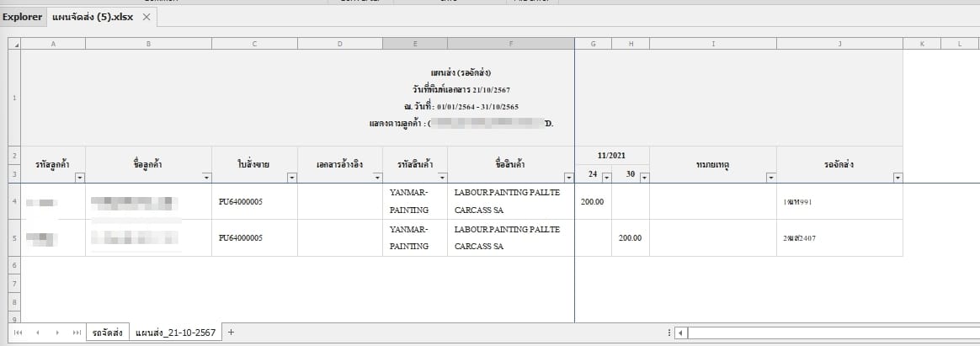Open the รอจัดส่ง column filter dropdown
Viewport: 980px width, 346px height.
[897, 178]
